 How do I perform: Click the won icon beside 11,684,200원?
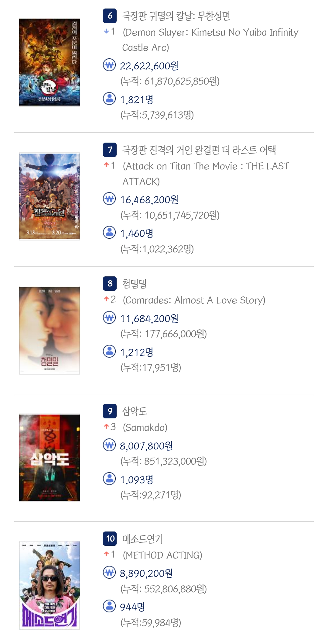109,318
